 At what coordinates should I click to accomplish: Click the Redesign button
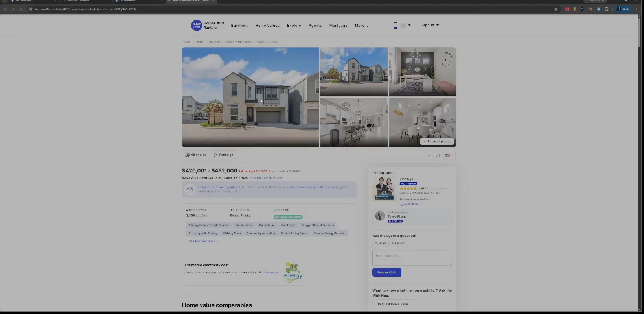(x=223, y=155)
